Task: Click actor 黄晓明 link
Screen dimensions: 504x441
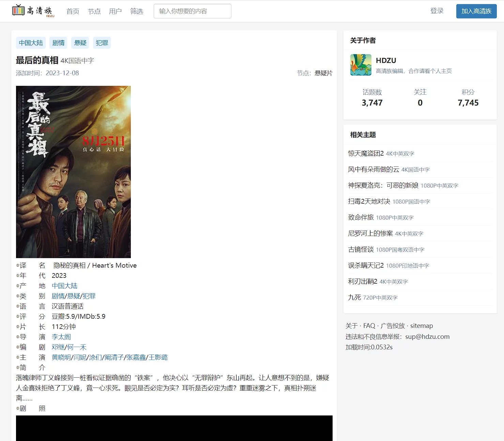Action: [61, 357]
